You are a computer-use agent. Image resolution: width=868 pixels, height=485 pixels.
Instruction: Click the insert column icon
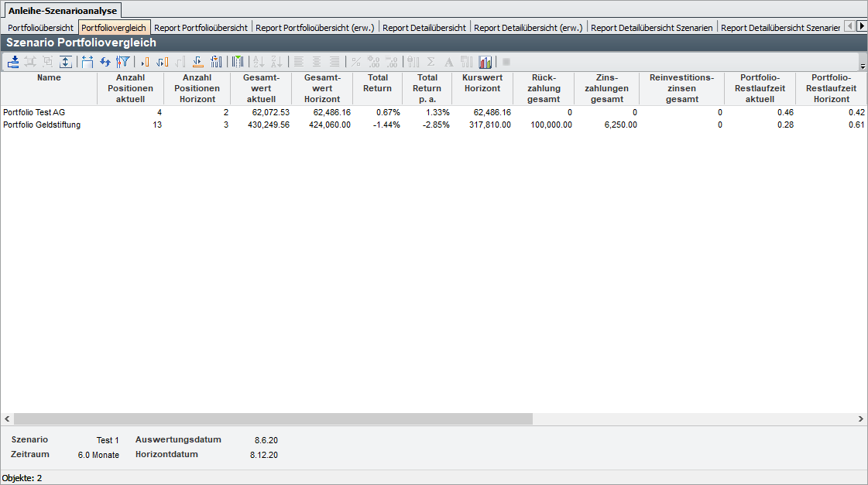(x=145, y=62)
